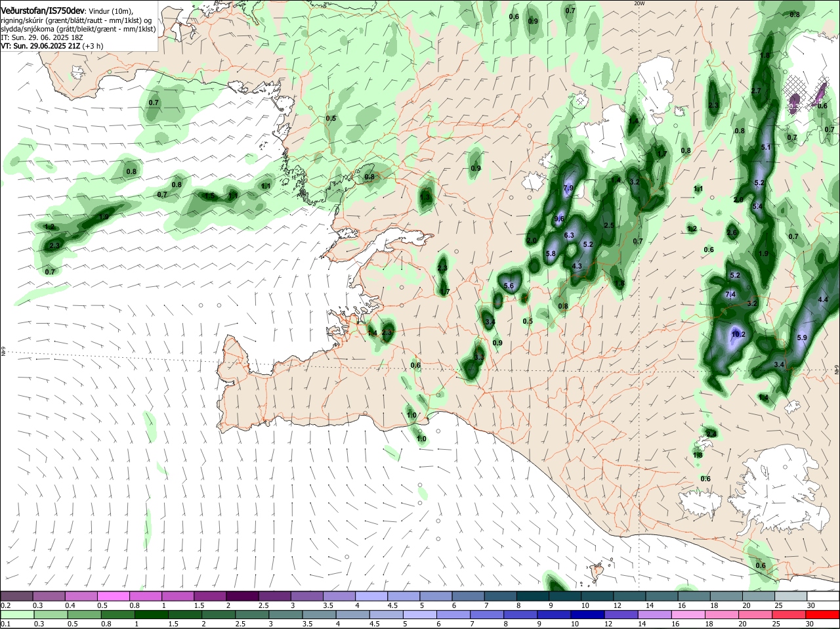Click the 4.4 value near the right edge
Viewport: 840px width, 629px height.
pos(823,299)
